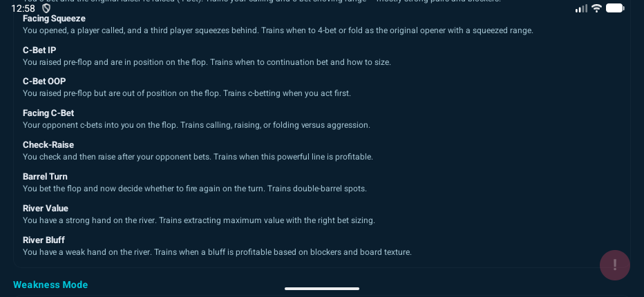Click the River Bluff description about blockers

click(217, 252)
